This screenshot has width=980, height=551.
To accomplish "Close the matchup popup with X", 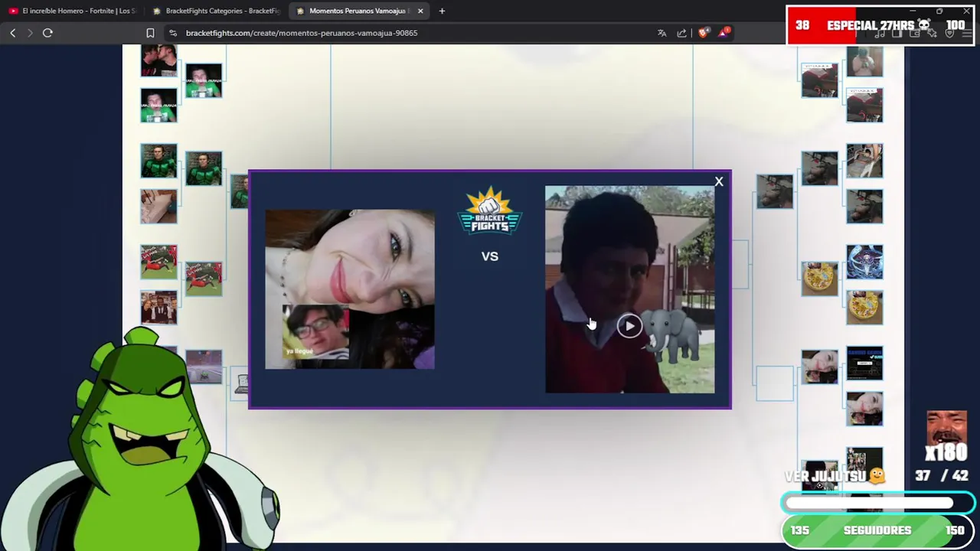I will (x=718, y=181).
